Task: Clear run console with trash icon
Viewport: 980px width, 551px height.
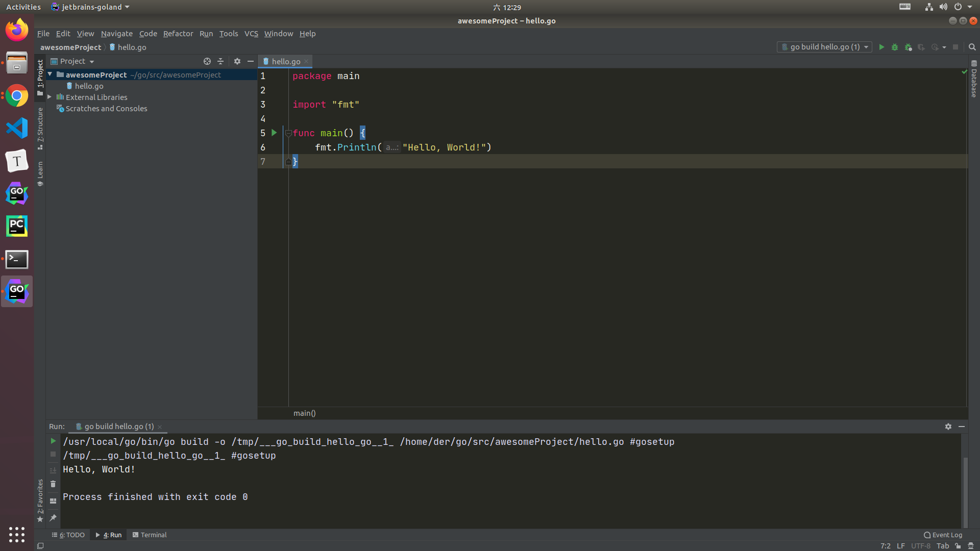Action: pos(53,484)
